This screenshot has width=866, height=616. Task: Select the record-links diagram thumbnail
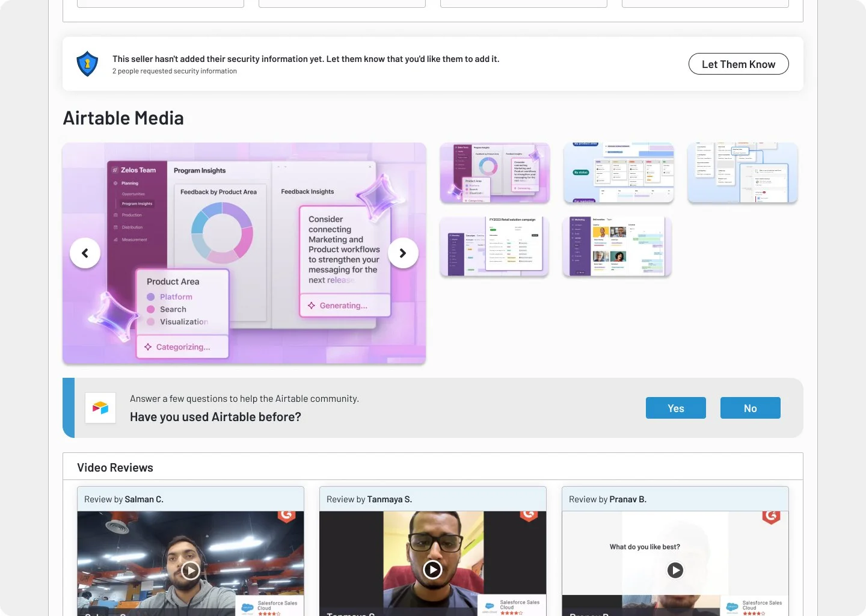point(743,173)
